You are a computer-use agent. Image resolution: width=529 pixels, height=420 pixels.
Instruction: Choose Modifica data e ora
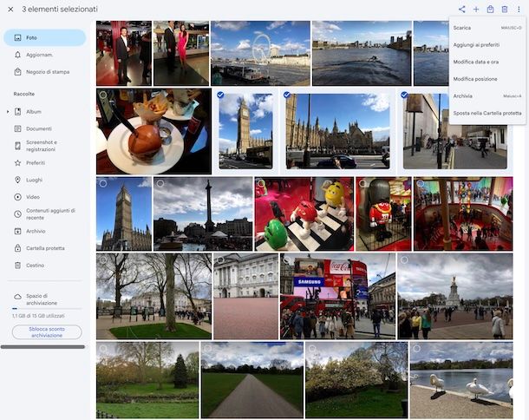click(487, 62)
